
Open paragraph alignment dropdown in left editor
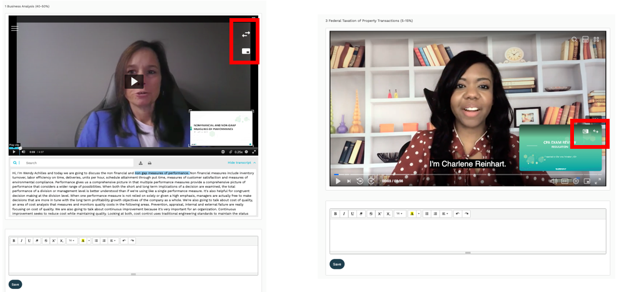[113, 241]
